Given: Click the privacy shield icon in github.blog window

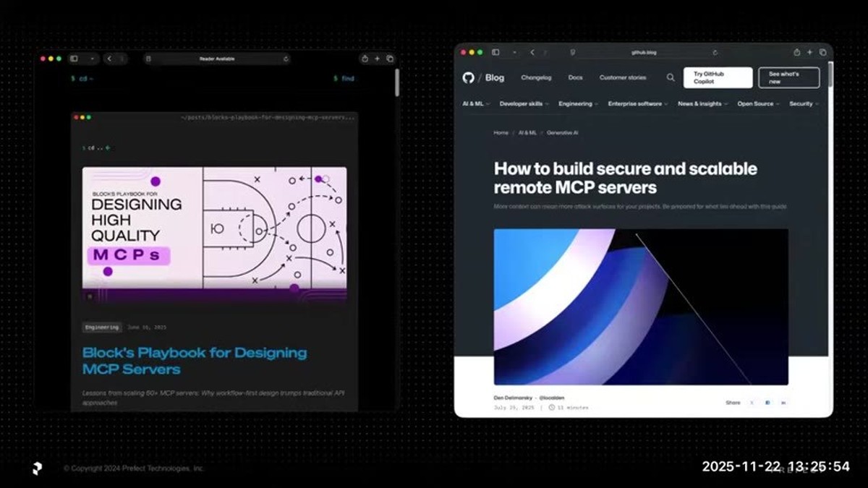Looking at the screenshot, I should [572, 52].
